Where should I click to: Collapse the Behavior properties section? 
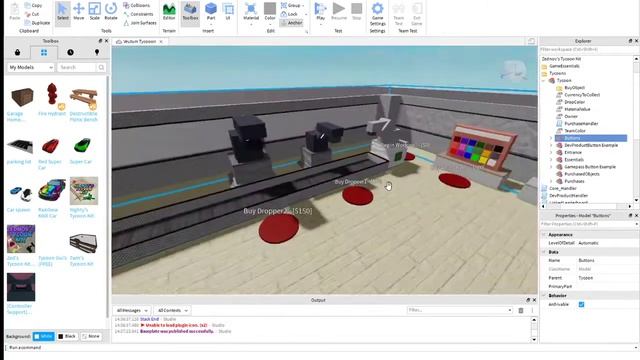[544, 296]
